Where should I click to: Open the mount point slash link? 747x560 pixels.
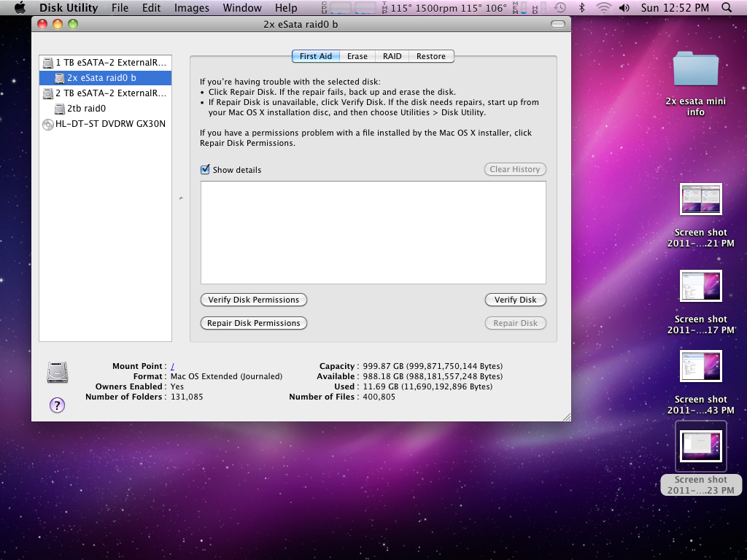pyautogui.click(x=172, y=366)
